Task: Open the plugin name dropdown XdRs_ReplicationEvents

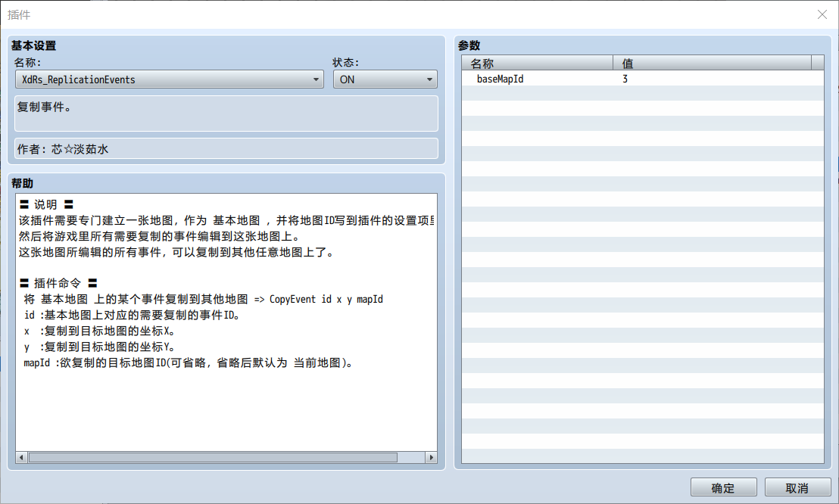Action: pyautogui.click(x=169, y=79)
